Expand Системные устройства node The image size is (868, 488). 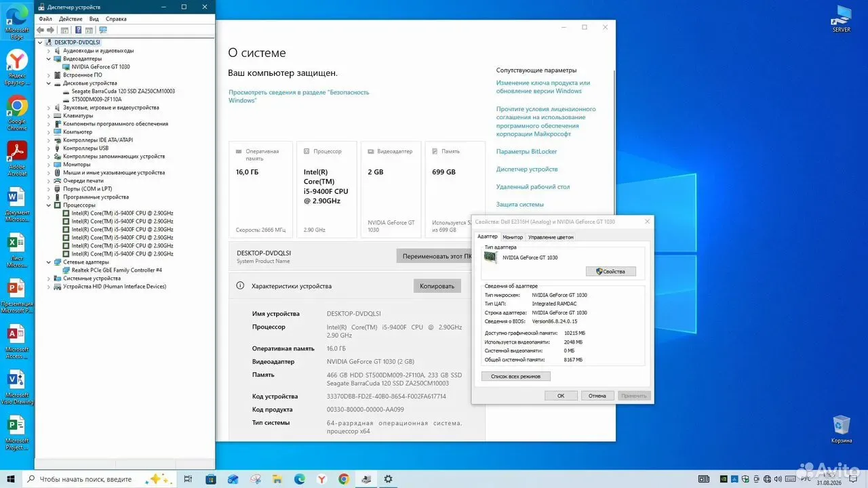[x=48, y=279]
